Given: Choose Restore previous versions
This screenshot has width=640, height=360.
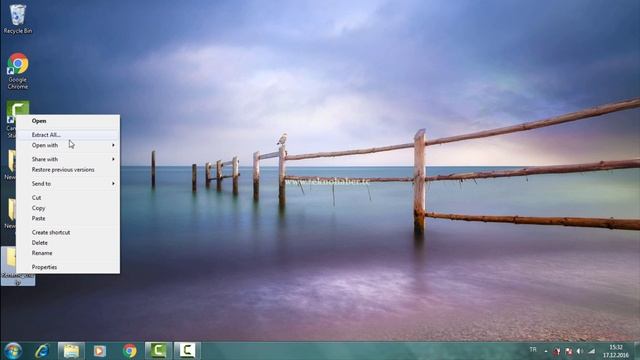Looking at the screenshot, I should tap(68, 170).
